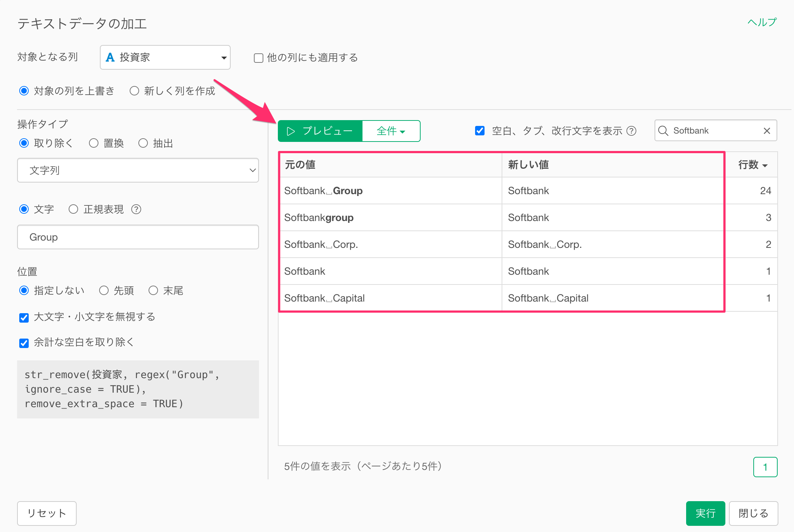
Task: Click the magnifier search icon
Action: (663, 131)
